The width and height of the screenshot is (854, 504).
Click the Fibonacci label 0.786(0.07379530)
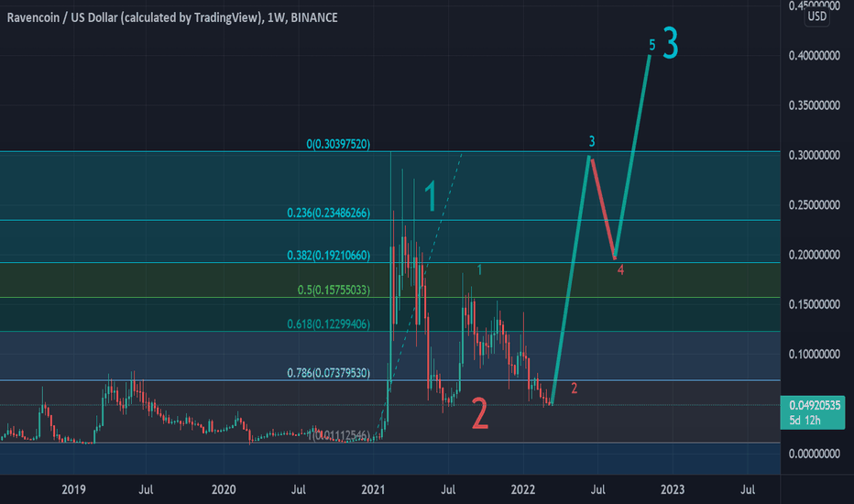[x=328, y=373]
